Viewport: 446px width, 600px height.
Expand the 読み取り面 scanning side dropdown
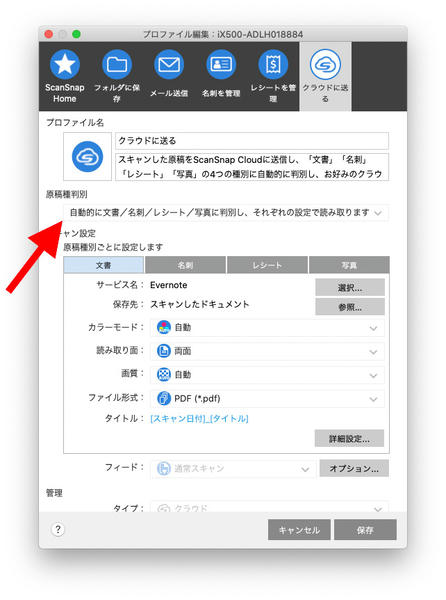pos(267,351)
